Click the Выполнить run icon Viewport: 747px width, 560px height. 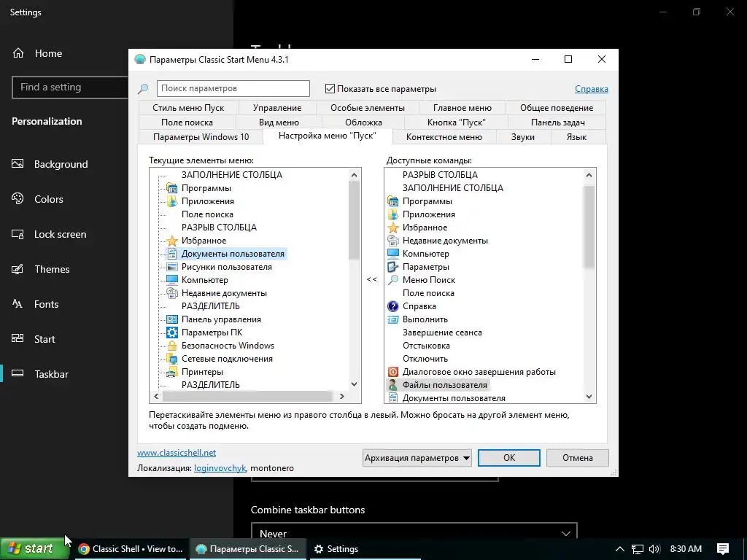[393, 319]
